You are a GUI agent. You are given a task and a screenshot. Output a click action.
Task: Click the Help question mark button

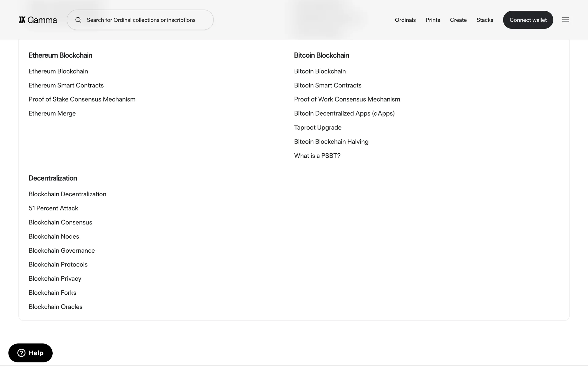30,353
